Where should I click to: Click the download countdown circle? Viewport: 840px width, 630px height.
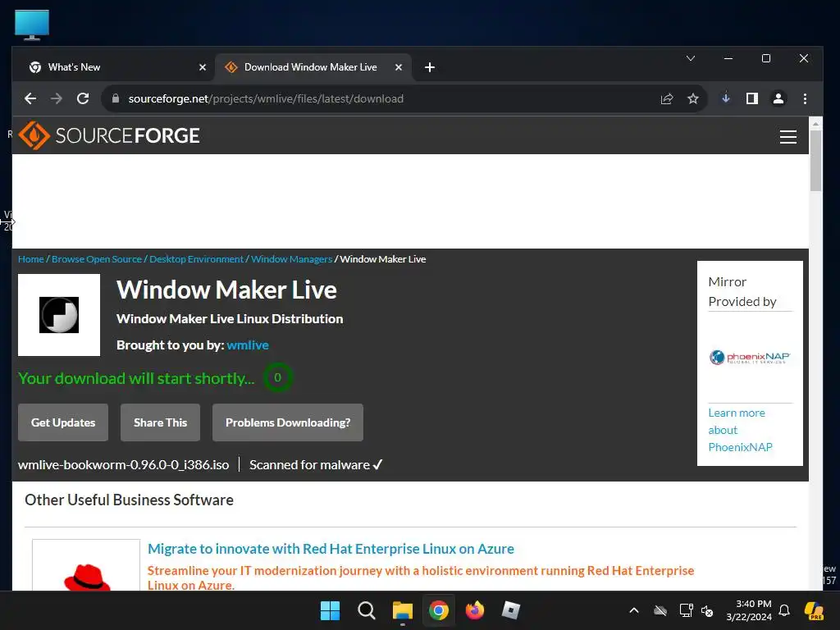[277, 377]
